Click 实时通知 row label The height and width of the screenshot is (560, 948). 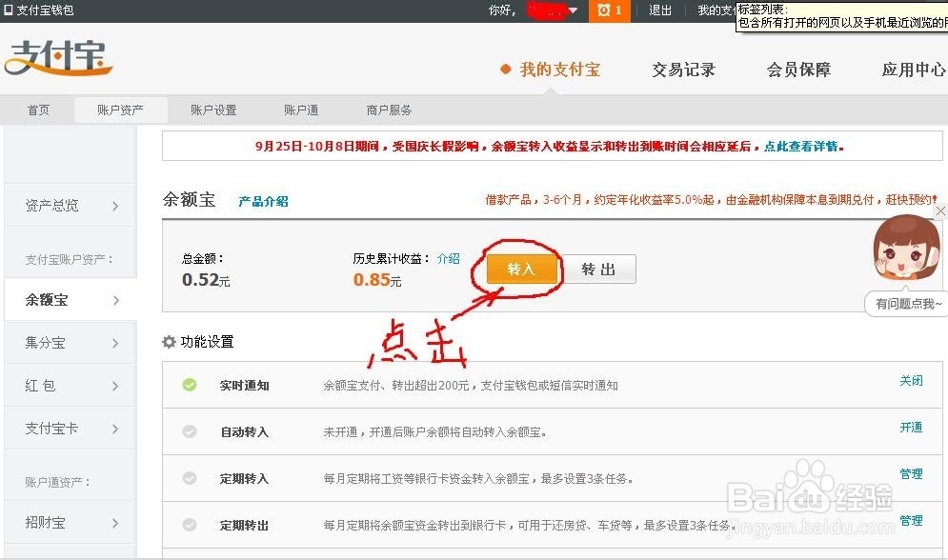coord(244,386)
